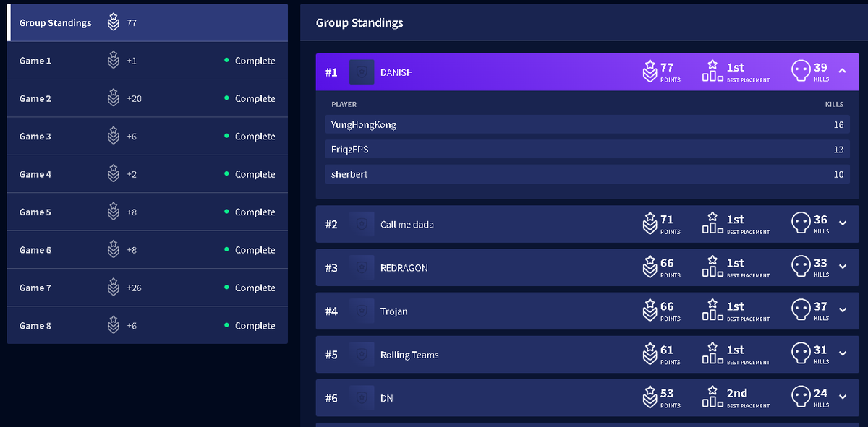Expand the Trojan team details
868x427 pixels.
pyautogui.click(x=842, y=310)
